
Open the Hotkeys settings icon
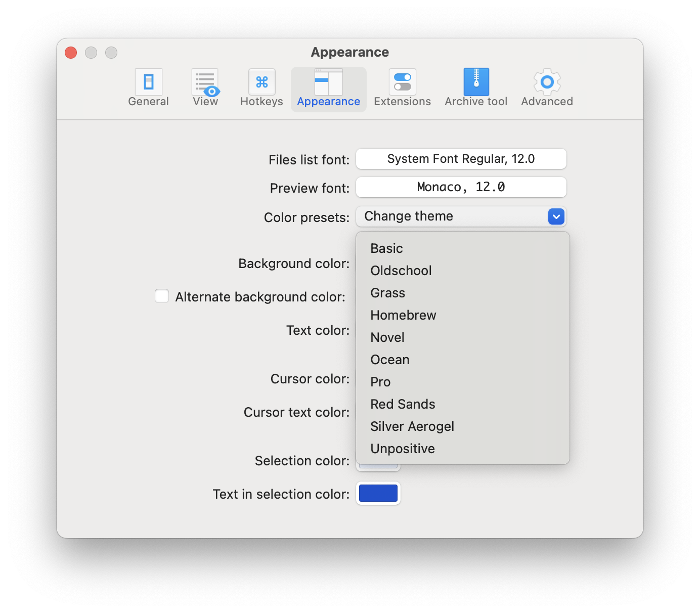[261, 88]
